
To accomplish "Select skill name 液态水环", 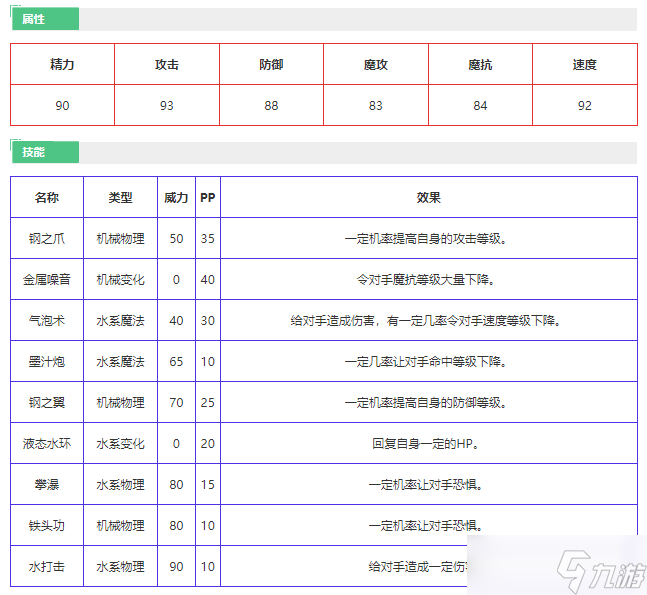I will 47,444.
